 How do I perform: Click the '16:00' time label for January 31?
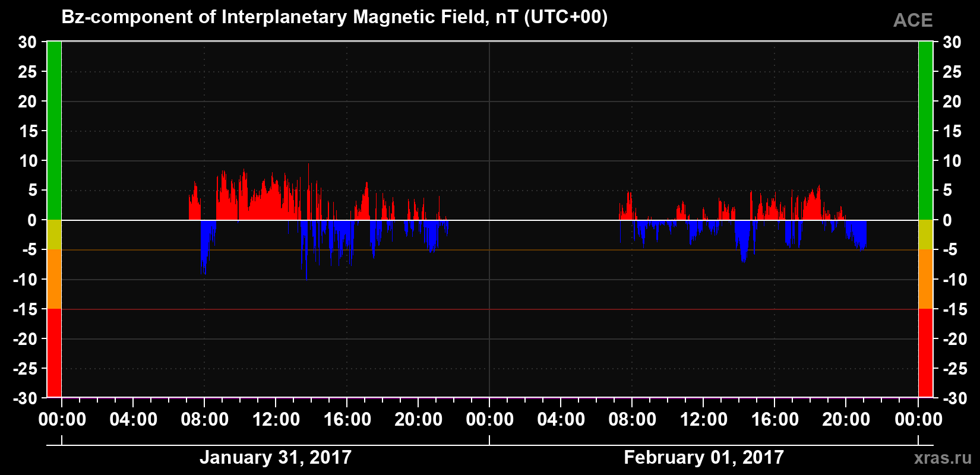tap(347, 420)
